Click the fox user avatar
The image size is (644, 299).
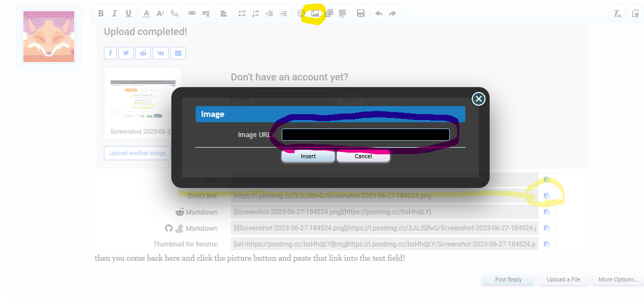49,37
